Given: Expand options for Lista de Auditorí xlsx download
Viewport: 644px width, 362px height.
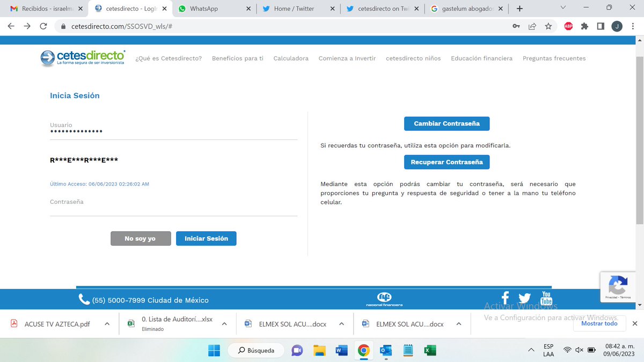Looking at the screenshot, I should (x=224, y=324).
